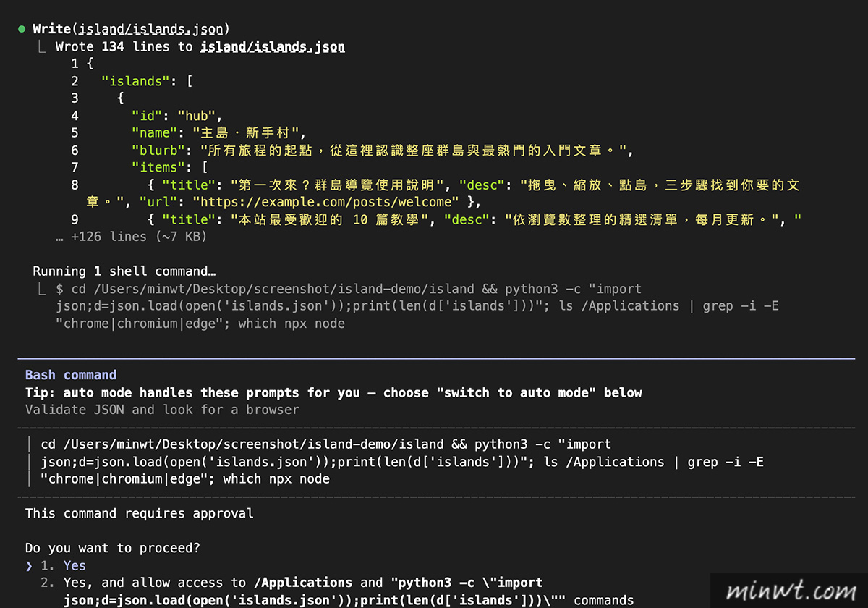Click the └ branch marker before Wrote 134 lines
This screenshot has width=868, height=608.
click(x=44, y=47)
